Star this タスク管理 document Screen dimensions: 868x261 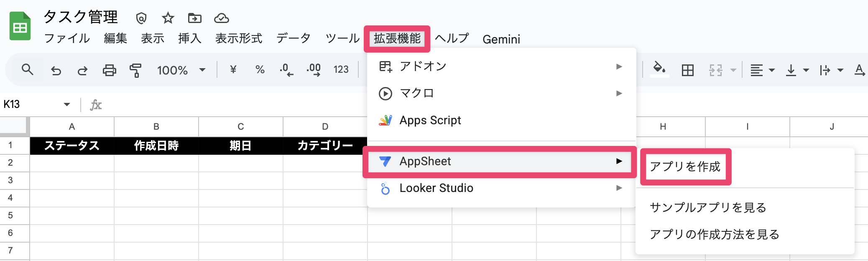pos(168,18)
